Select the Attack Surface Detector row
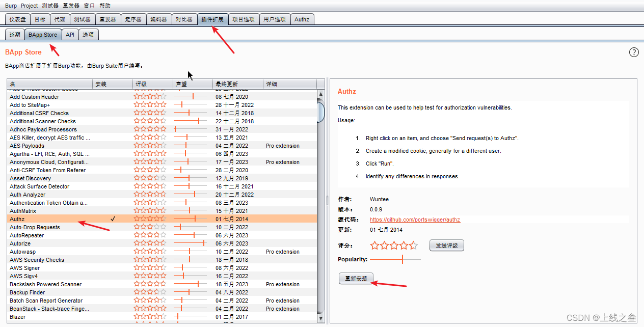 (162, 186)
